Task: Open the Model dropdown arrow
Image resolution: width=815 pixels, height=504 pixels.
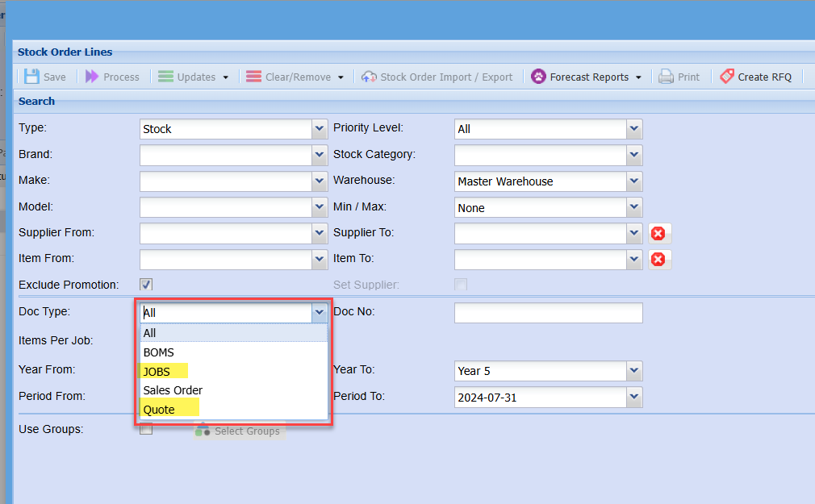Action: click(x=319, y=206)
